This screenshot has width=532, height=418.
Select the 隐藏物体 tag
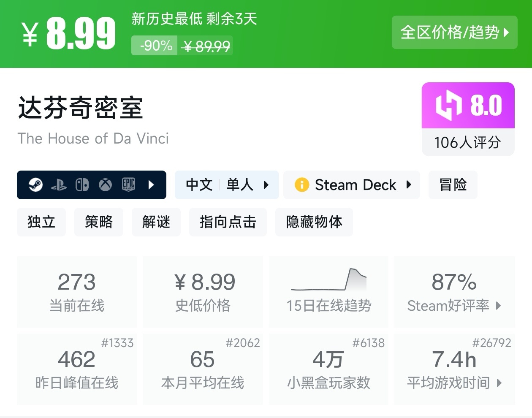(x=314, y=222)
